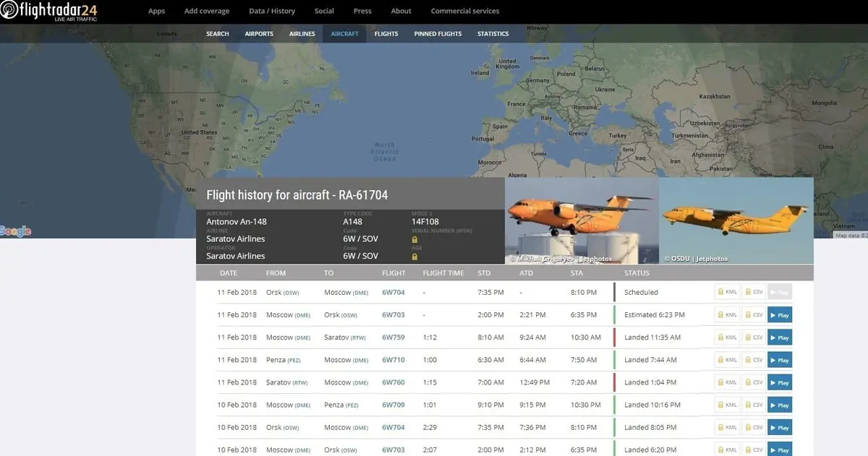Click the STATUS column header

click(637, 273)
